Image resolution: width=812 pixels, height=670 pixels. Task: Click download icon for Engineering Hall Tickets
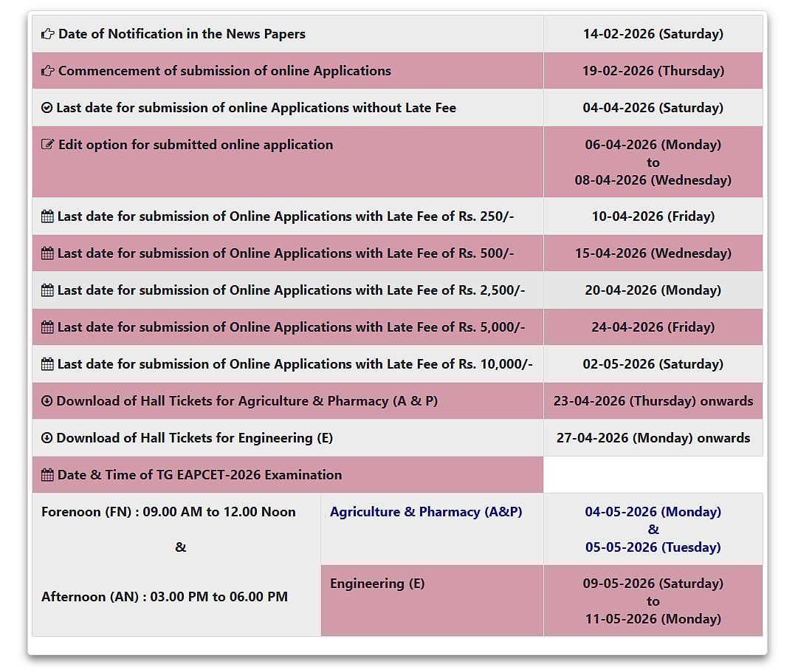(47, 438)
